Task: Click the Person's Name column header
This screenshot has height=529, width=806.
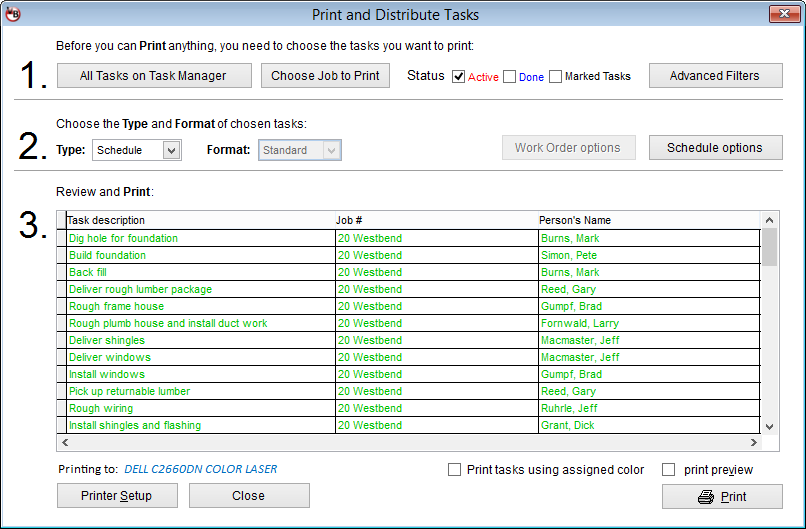Action: [575, 220]
